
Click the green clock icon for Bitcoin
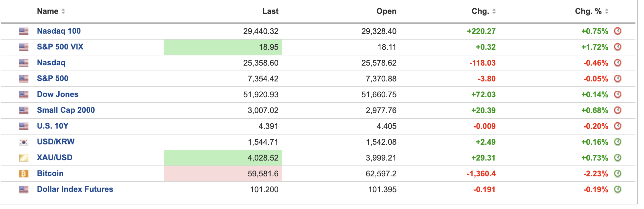[617, 173]
